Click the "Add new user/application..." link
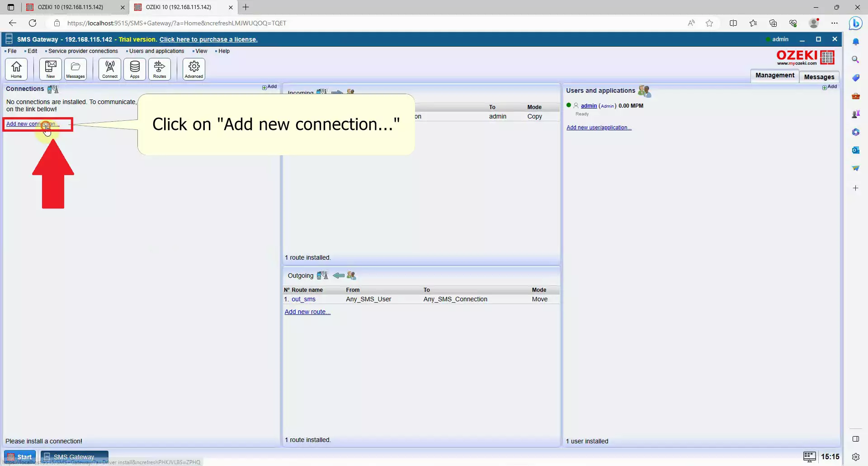Image resolution: width=868 pixels, height=466 pixels. coord(599,128)
